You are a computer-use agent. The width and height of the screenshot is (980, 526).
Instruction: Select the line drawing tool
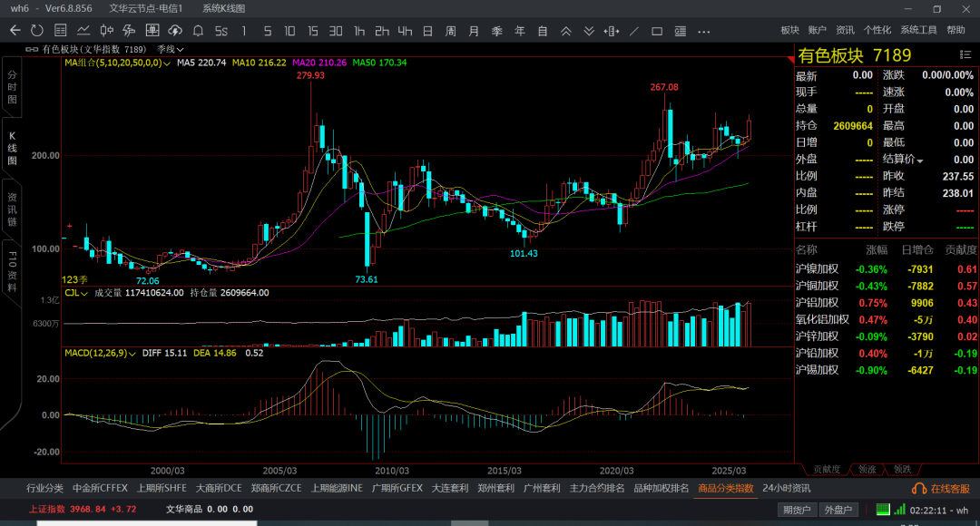[x=634, y=31]
